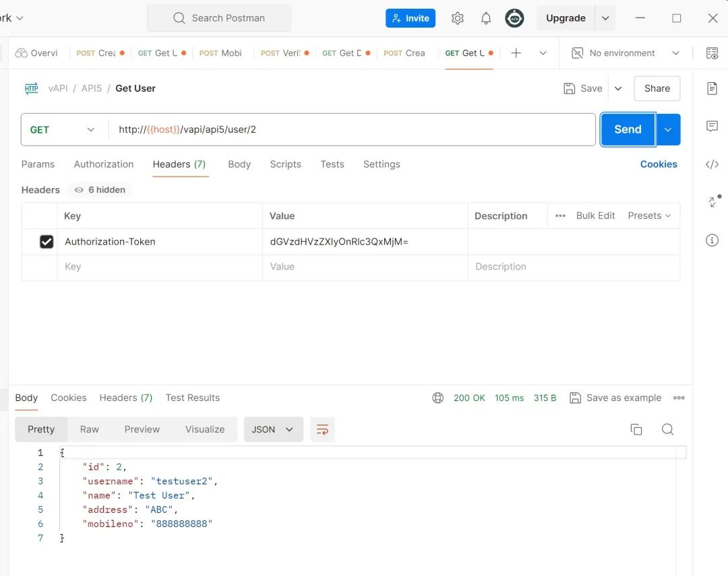Open Postman settings gear icon
The width and height of the screenshot is (728, 576).
(457, 18)
